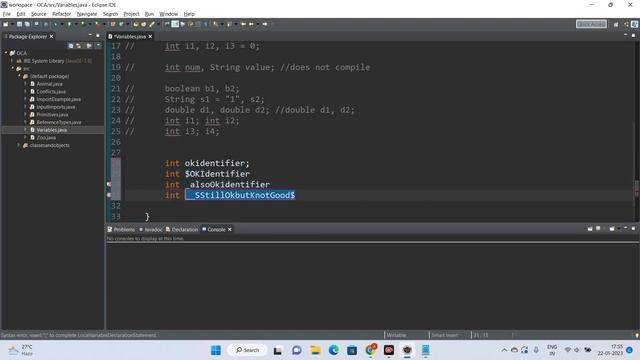The image size is (640, 360).
Task: Collapse the src folder node
Action: 12,69
